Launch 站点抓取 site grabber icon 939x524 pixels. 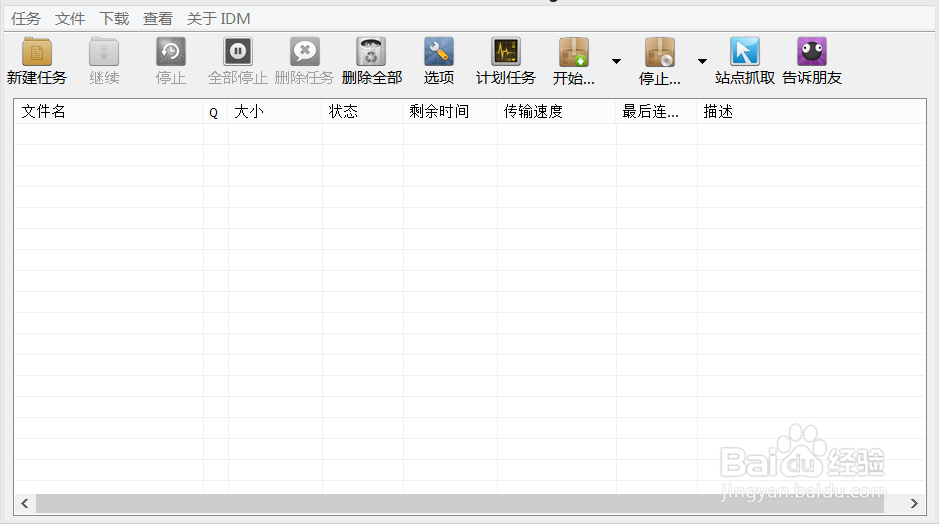tap(745, 52)
